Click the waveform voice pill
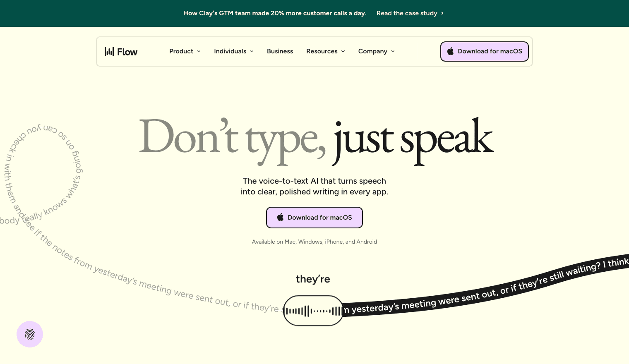The height and width of the screenshot is (364, 629). point(313,311)
